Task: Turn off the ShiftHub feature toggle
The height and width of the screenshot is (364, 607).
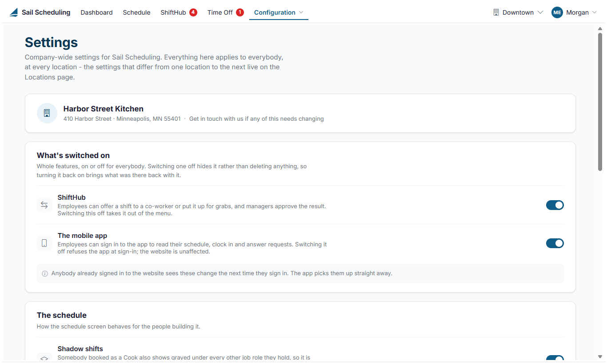Action: click(555, 205)
